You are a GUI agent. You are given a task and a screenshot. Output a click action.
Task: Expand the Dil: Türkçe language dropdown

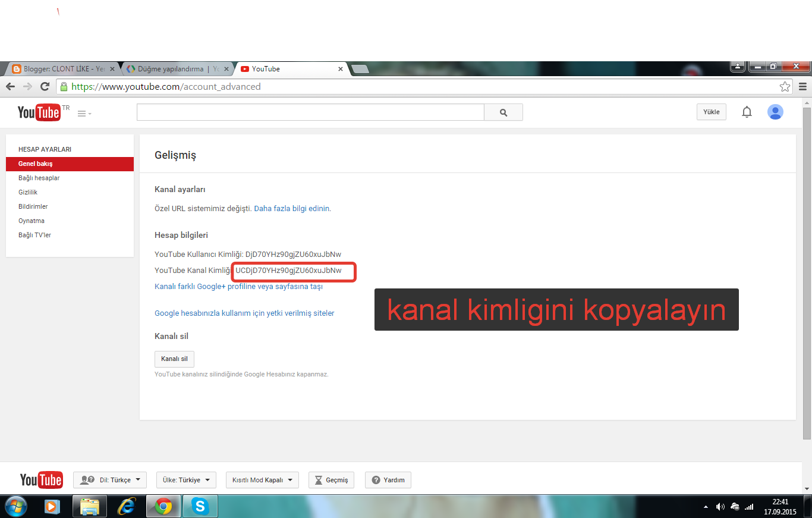(x=109, y=480)
